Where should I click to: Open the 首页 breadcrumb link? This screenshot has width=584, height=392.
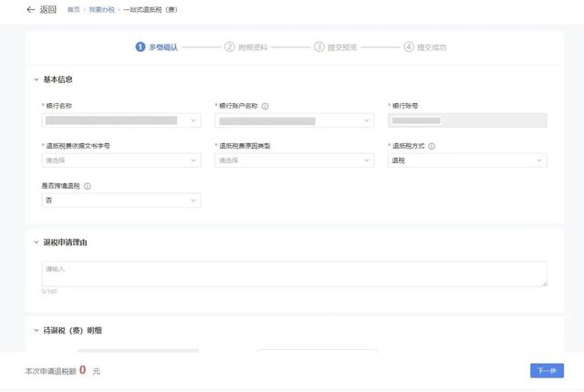pos(74,10)
